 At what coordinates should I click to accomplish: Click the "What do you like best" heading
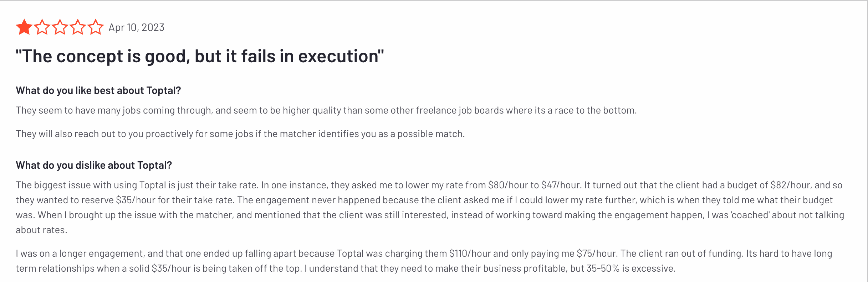click(x=98, y=90)
